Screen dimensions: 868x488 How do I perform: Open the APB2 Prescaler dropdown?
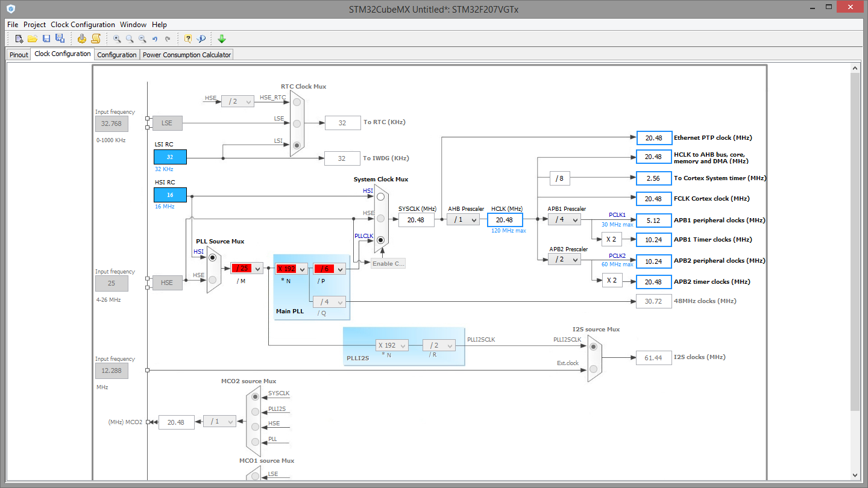(564, 259)
